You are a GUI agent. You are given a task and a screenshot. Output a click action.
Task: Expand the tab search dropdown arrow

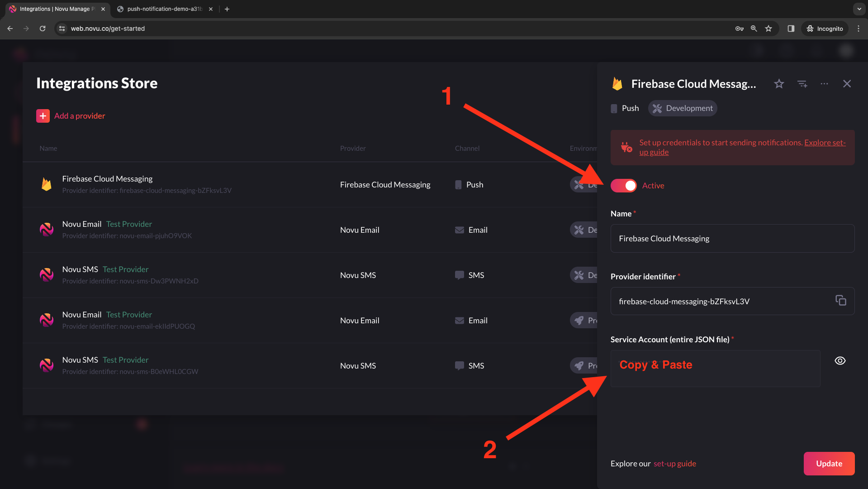point(859,9)
